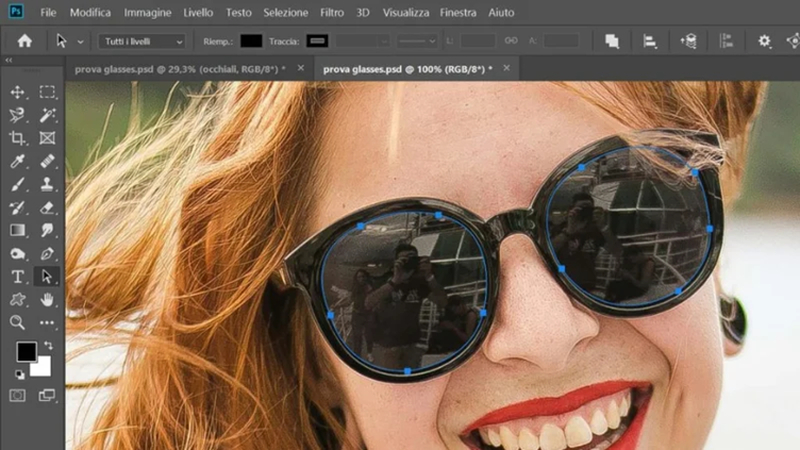Image resolution: width=800 pixels, height=450 pixels.
Task: Open the additional path options gear
Action: [x=764, y=41]
